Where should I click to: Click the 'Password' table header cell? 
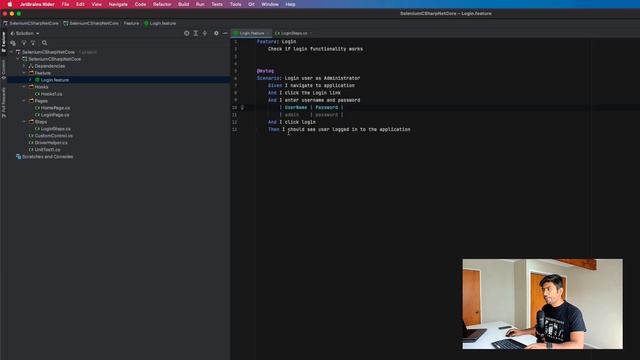[327, 107]
